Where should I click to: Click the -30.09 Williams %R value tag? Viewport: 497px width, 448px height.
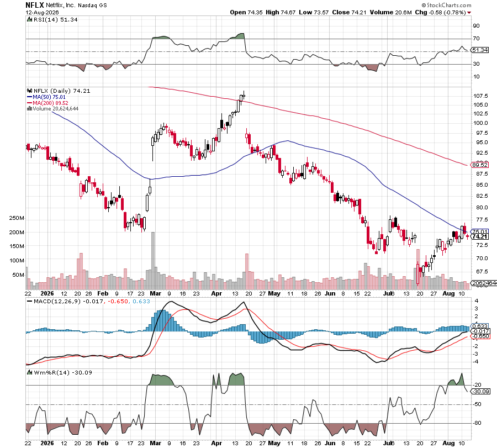pos(481,392)
